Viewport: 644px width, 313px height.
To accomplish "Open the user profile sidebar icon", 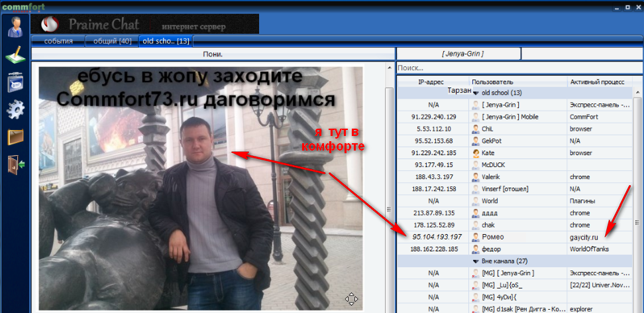I will point(16,27).
